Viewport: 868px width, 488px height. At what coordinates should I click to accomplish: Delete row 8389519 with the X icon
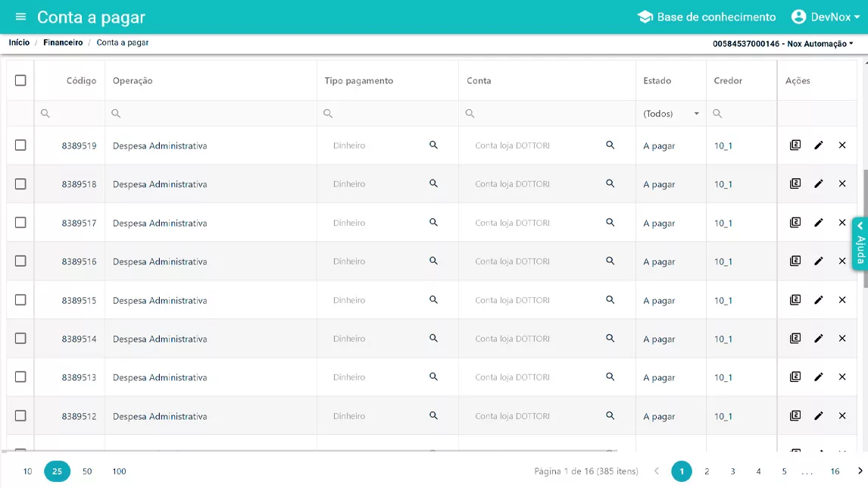point(842,145)
